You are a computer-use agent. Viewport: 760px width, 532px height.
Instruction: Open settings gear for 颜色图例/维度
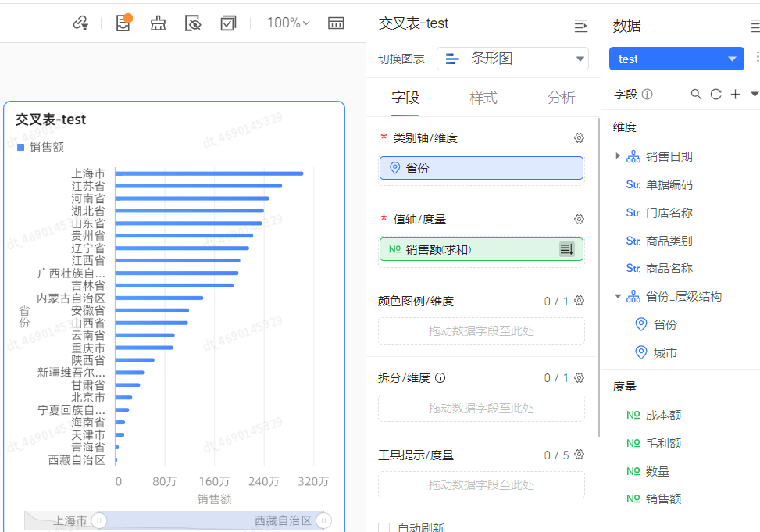coord(579,301)
